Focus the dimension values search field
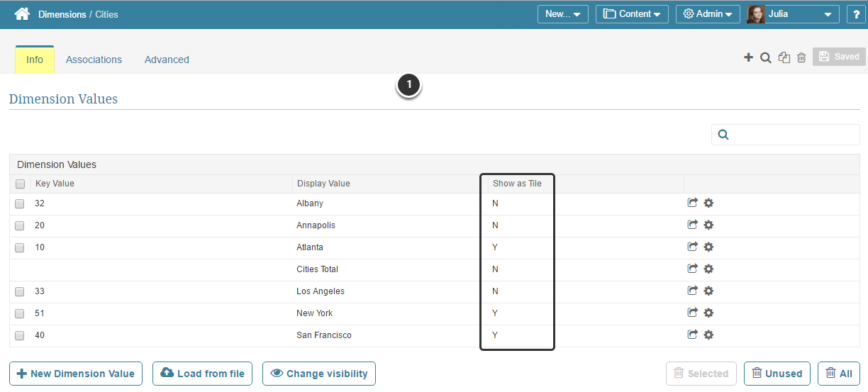This screenshot has width=868, height=392. tap(786, 135)
